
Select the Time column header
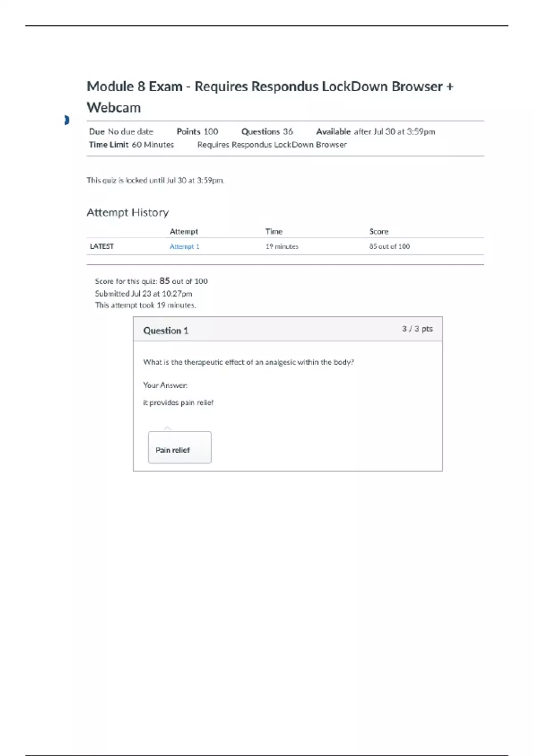pos(274,231)
